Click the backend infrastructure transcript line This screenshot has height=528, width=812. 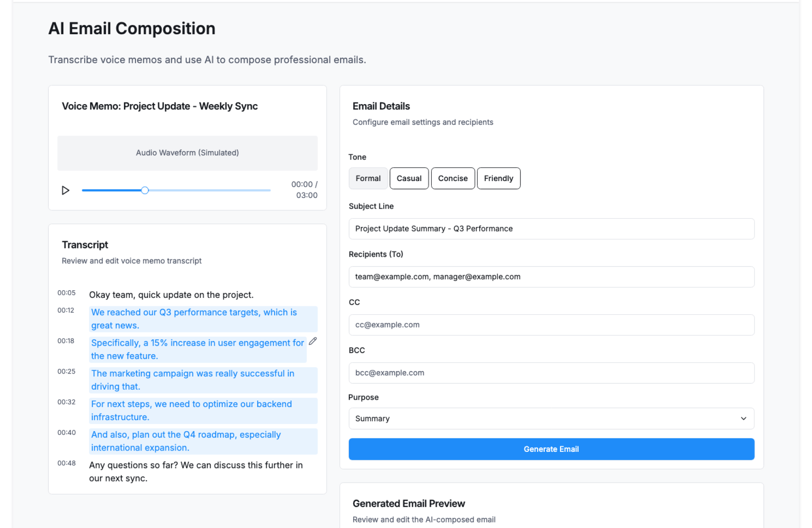(203, 410)
